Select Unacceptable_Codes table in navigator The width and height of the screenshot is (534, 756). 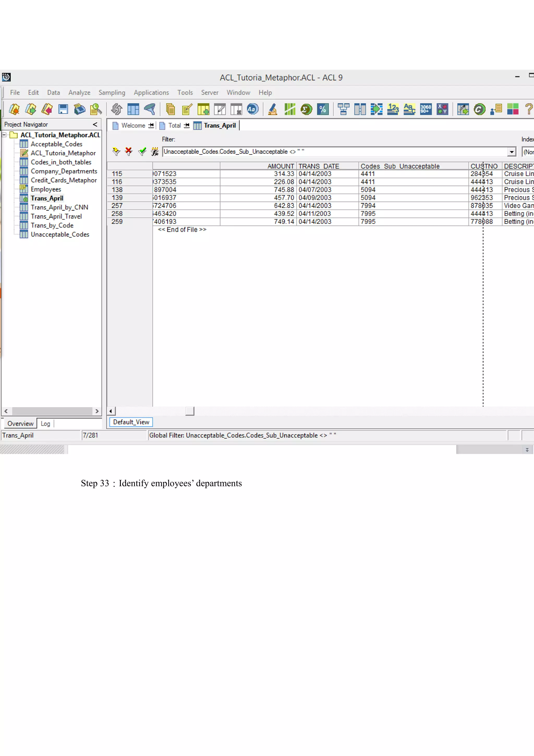(60, 235)
